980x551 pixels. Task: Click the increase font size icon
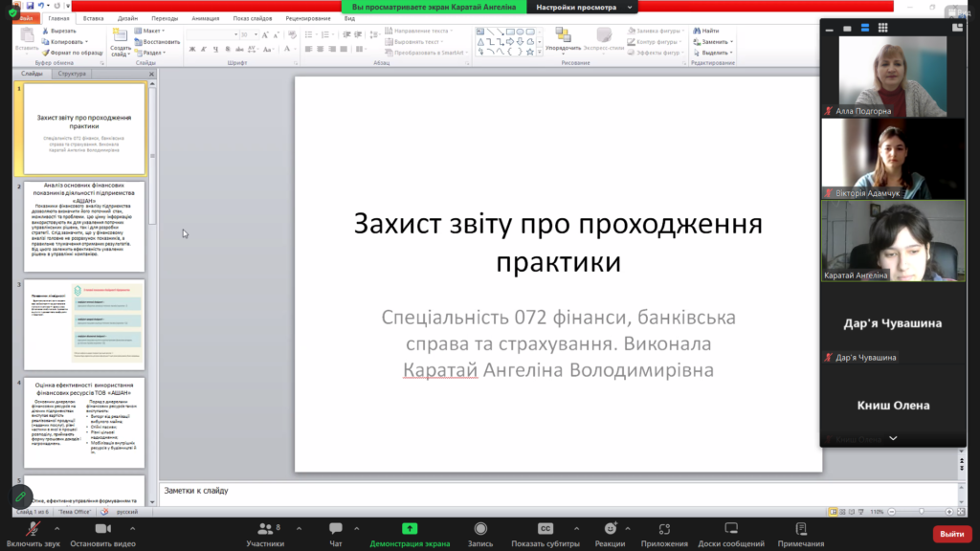[x=265, y=35]
